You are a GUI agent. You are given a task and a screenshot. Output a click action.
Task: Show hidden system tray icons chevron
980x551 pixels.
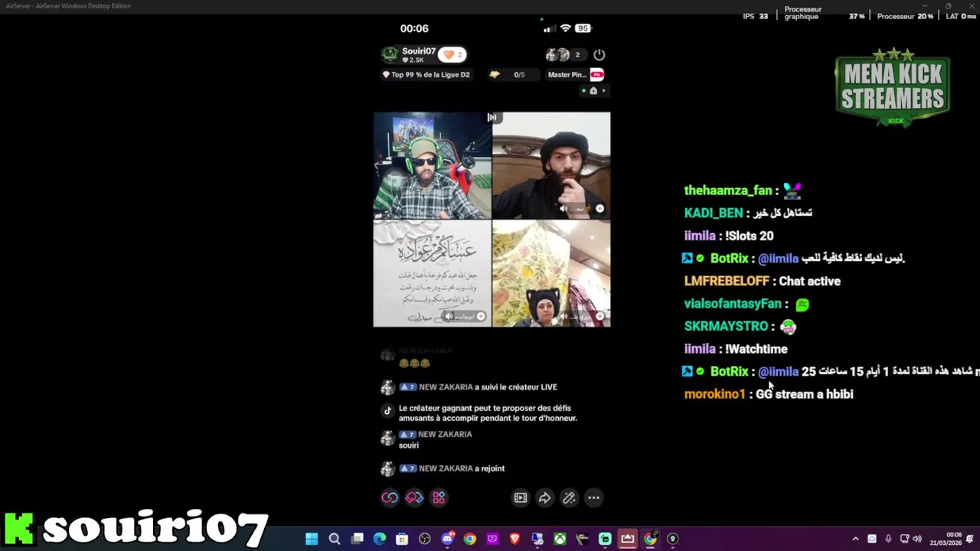pyautogui.click(x=855, y=539)
